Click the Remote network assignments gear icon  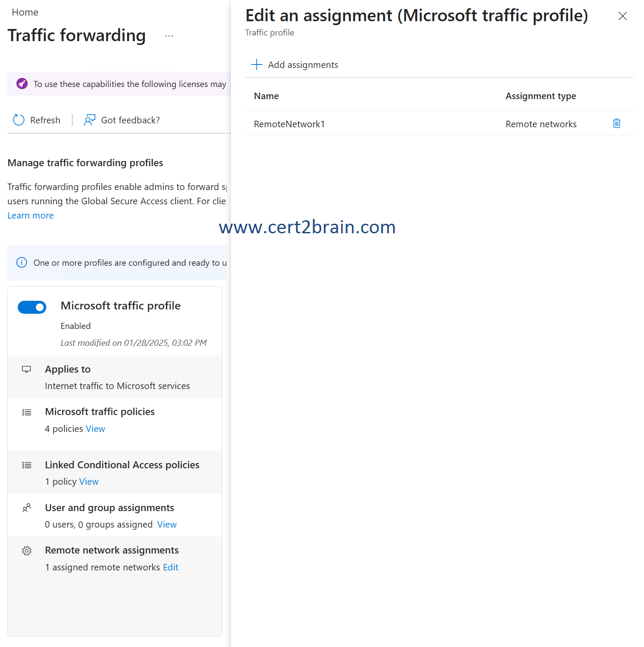(27, 550)
